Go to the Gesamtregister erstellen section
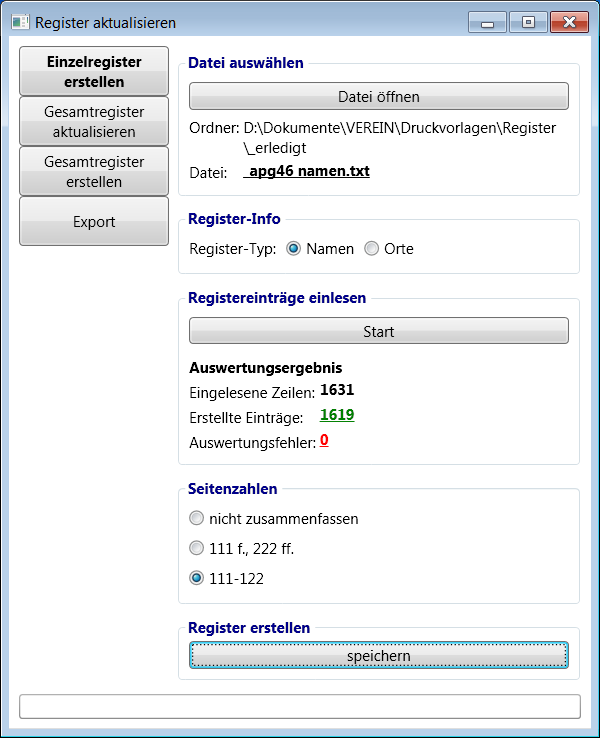The image size is (600, 738). pos(94,171)
